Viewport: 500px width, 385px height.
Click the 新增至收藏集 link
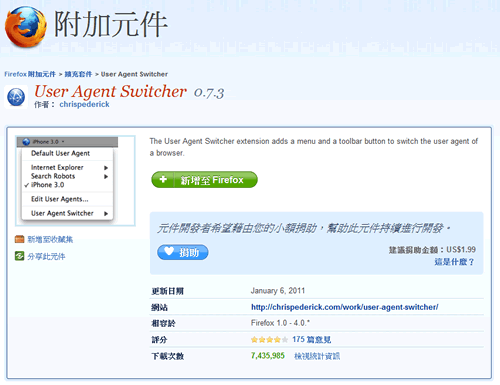[50, 239]
